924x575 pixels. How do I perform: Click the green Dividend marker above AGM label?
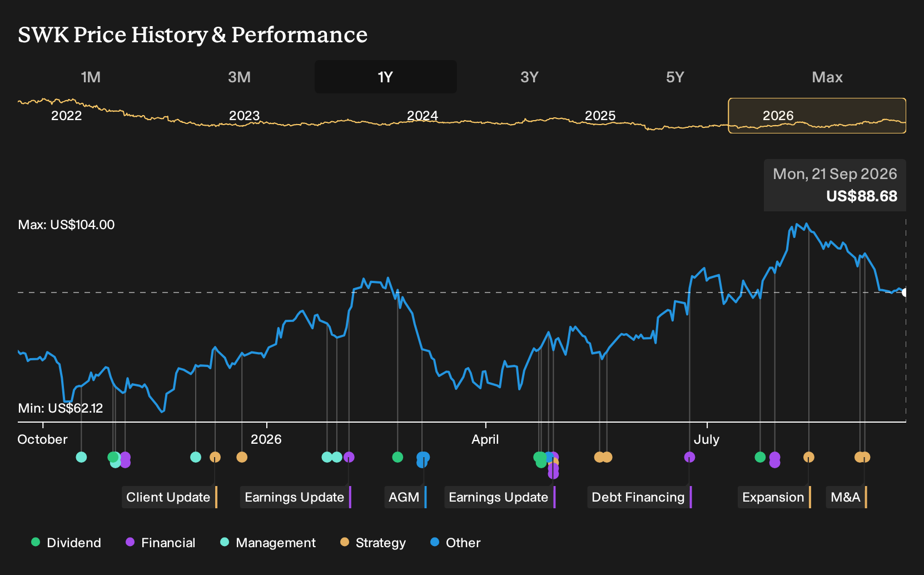[x=398, y=457]
